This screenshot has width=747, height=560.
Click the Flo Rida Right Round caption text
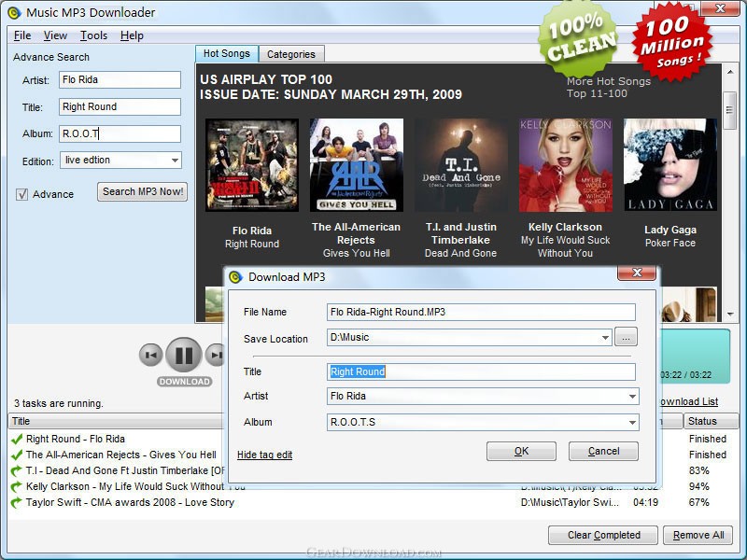point(252,237)
